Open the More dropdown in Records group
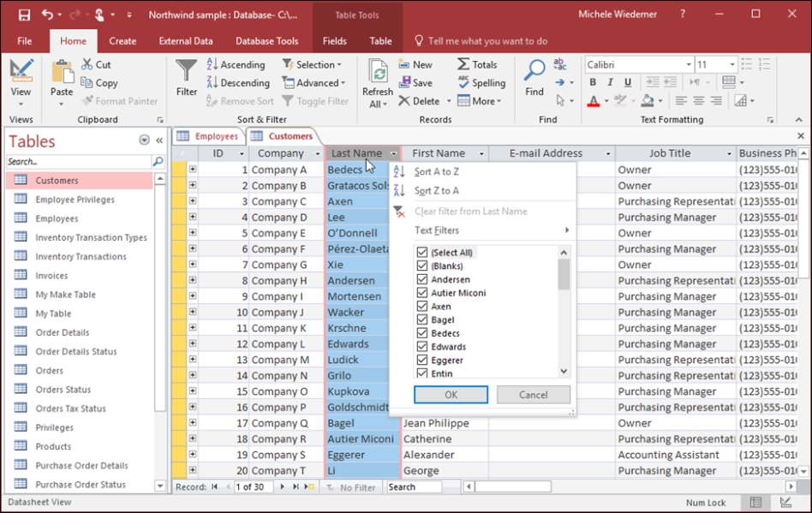812x513 pixels. coord(480,101)
